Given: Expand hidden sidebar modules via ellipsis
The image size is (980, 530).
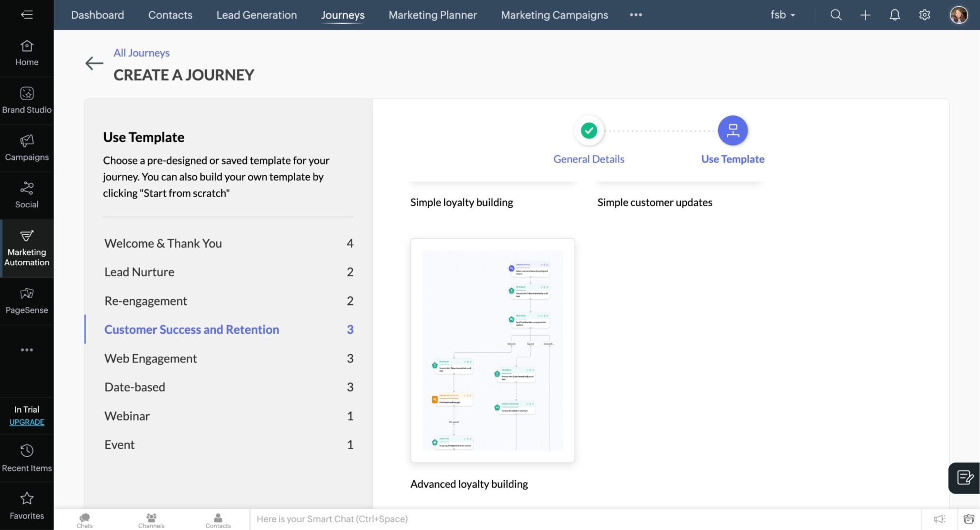Looking at the screenshot, I should click(27, 350).
